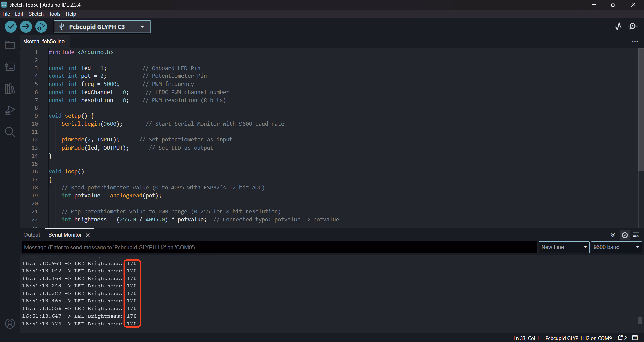Screen dimensions: 644x342
Task: Open the Tools menu
Action: pyautogui.click(x=54, y=14)
